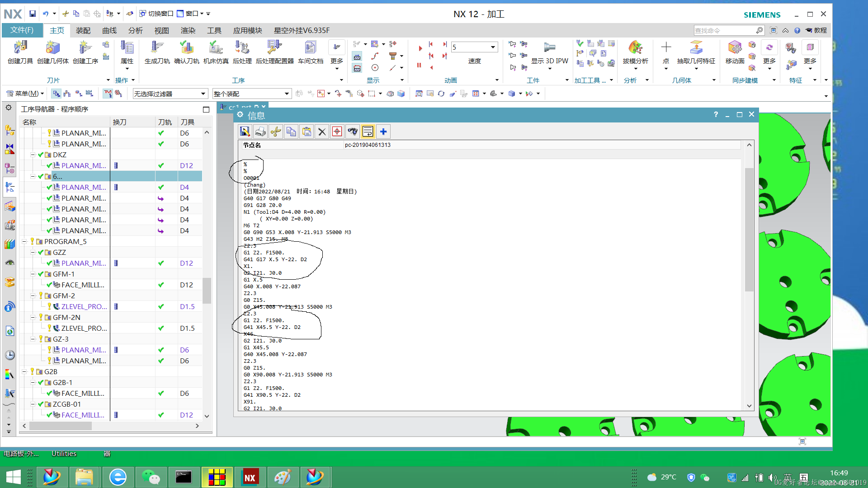Click the navigator vertical scrollbar thumb

pos(207,291)
